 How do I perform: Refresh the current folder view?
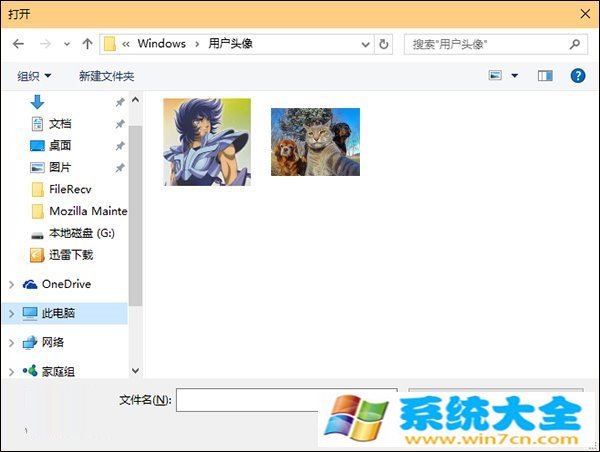[x=383, y=44]
